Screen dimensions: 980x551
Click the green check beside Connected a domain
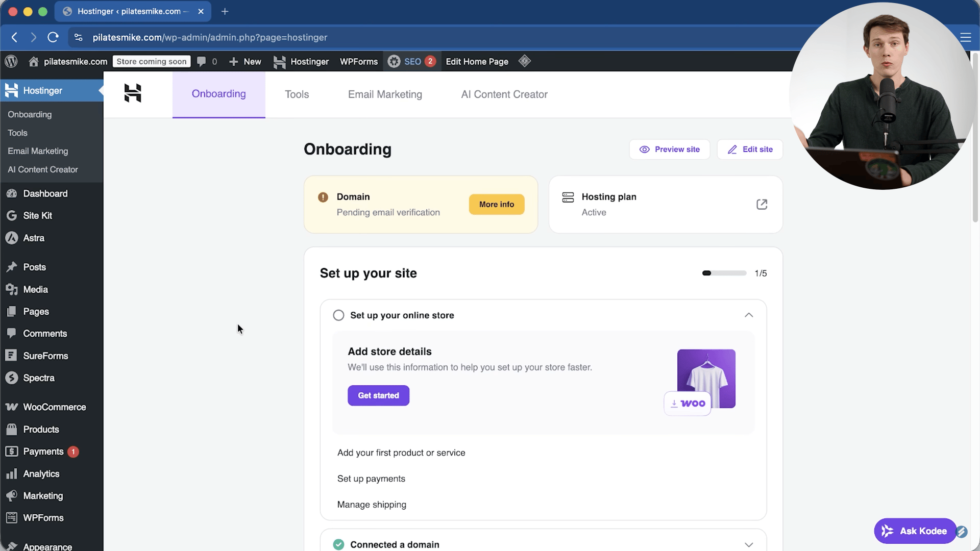click(x=338, y=544)
